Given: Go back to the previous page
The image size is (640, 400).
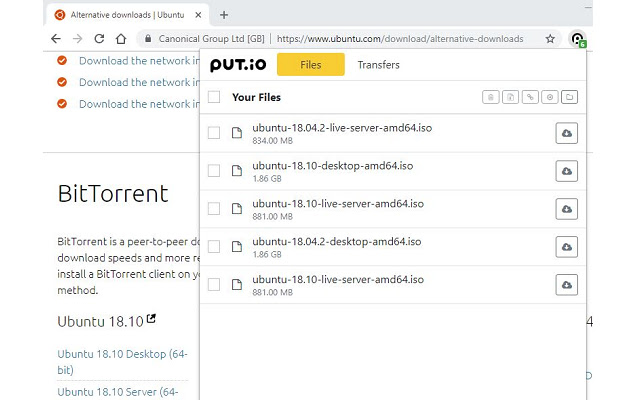Looking at the screenshot, I should click(x=56, y=39).
